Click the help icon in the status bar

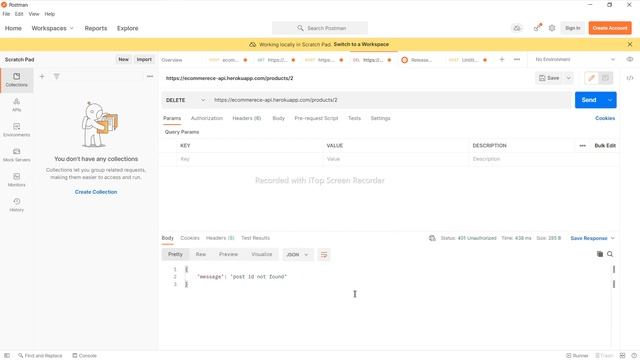[x=634, y=356]
